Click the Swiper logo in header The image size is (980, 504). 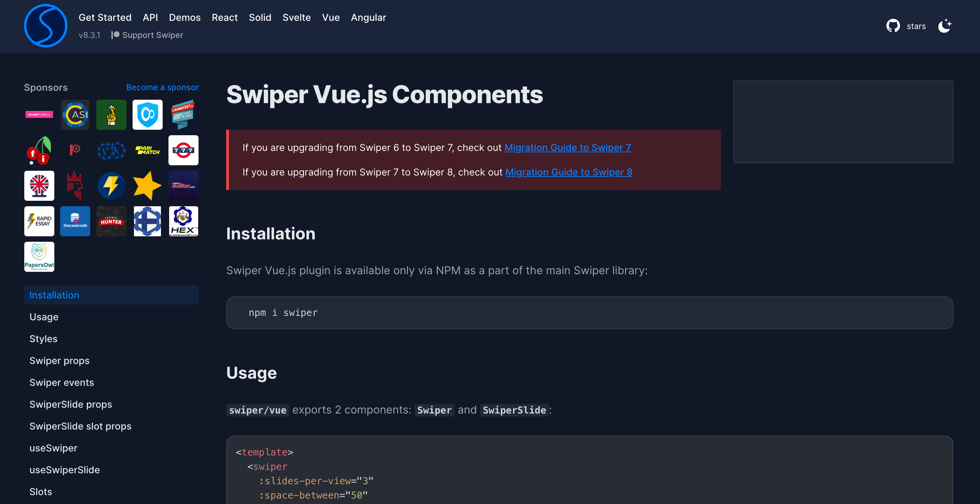click(x=46, y=26)
